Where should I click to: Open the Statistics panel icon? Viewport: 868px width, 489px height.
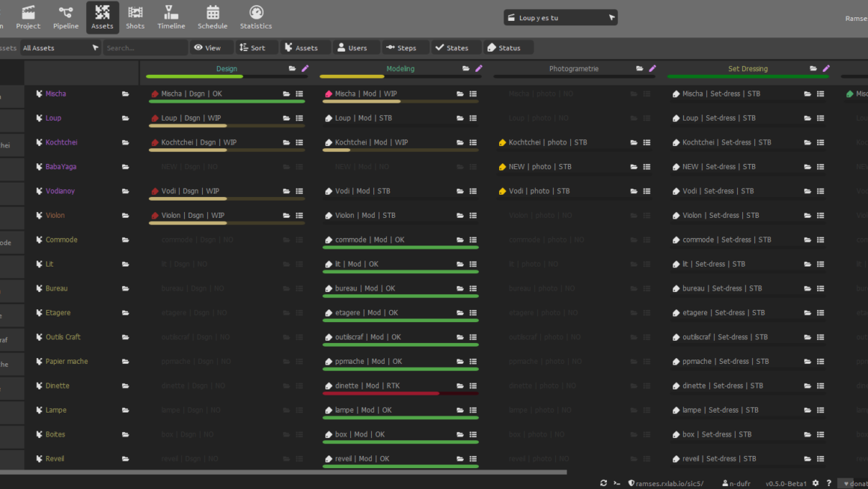tap(256, 17)
